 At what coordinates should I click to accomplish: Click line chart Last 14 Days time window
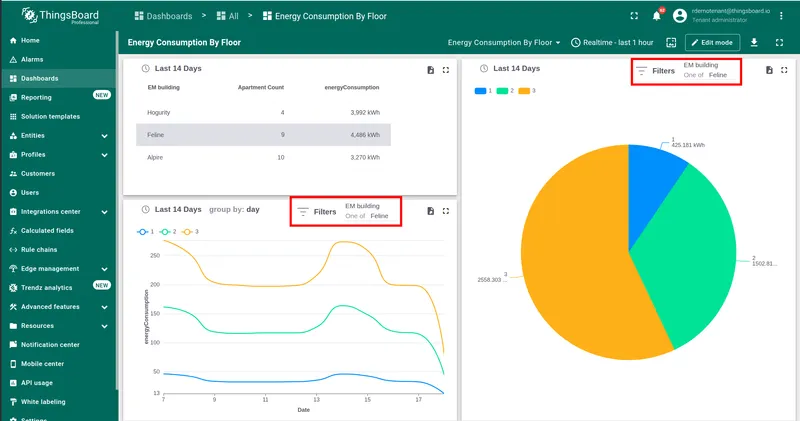171,209
